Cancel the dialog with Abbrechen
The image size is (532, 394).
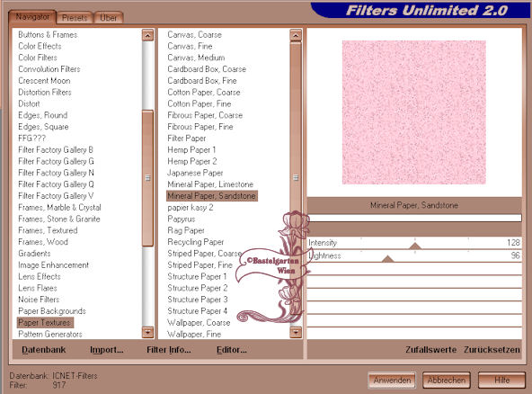click(447, 381)
